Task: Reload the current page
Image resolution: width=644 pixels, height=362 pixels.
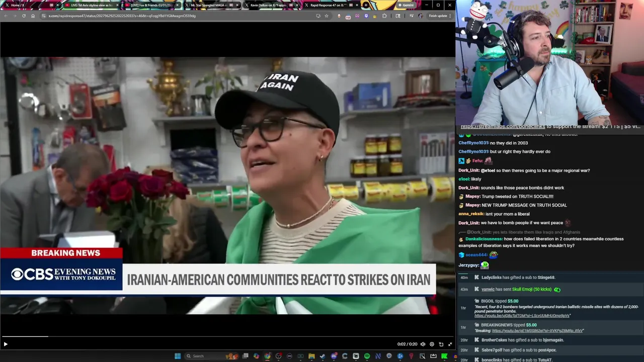Action: [24, 16]
